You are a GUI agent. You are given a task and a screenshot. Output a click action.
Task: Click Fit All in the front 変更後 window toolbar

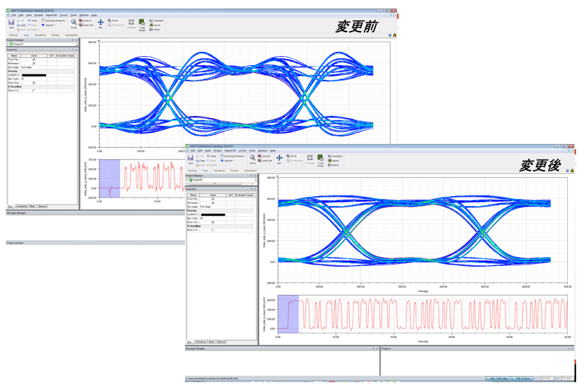point(291,156)
